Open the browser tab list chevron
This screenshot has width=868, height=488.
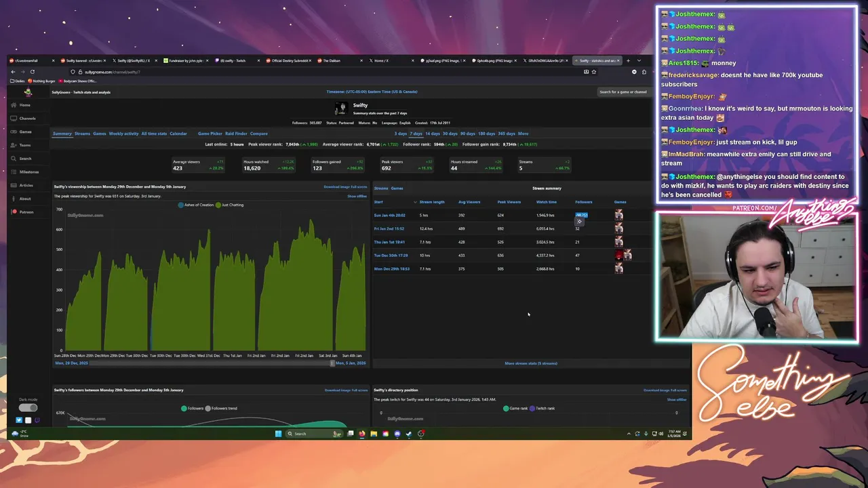point(639,60)
